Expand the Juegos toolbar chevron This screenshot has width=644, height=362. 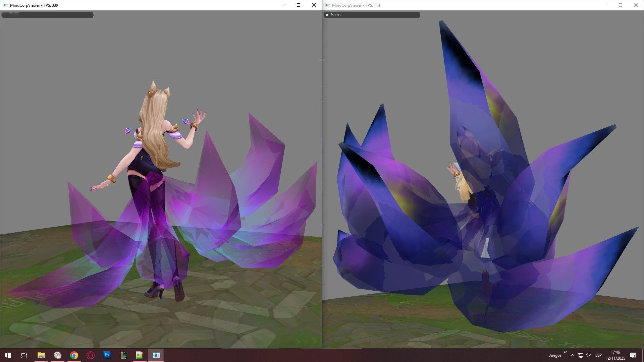[x=565, y=352]
